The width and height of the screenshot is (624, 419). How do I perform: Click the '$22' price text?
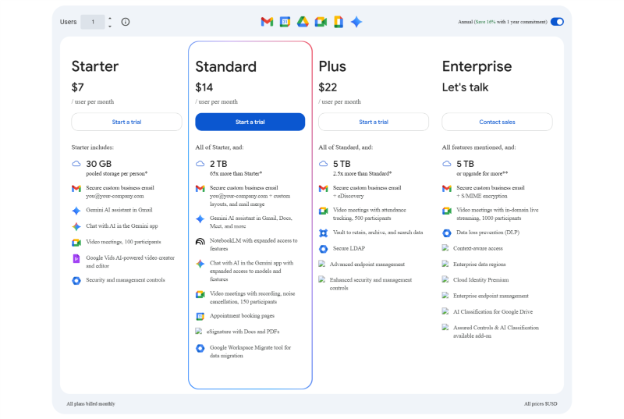click(328, 87)
